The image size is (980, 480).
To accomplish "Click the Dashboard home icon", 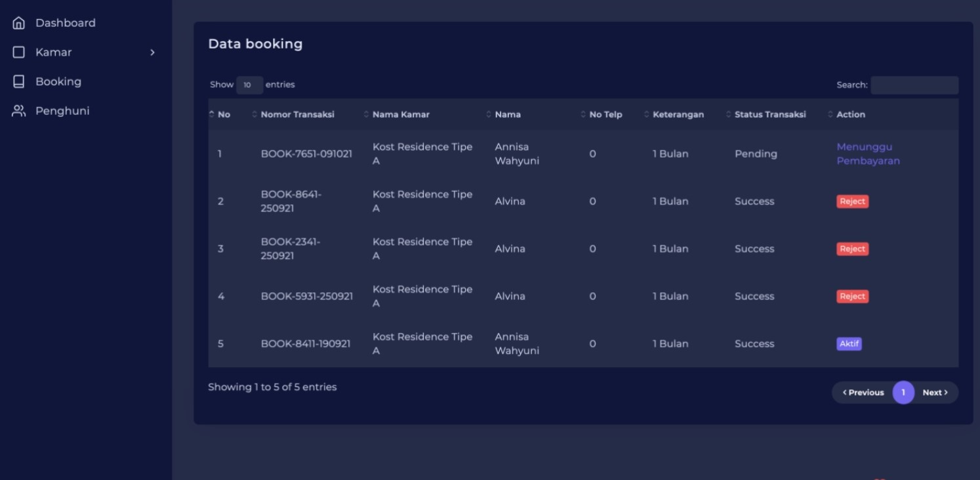I will coord(19,23).
